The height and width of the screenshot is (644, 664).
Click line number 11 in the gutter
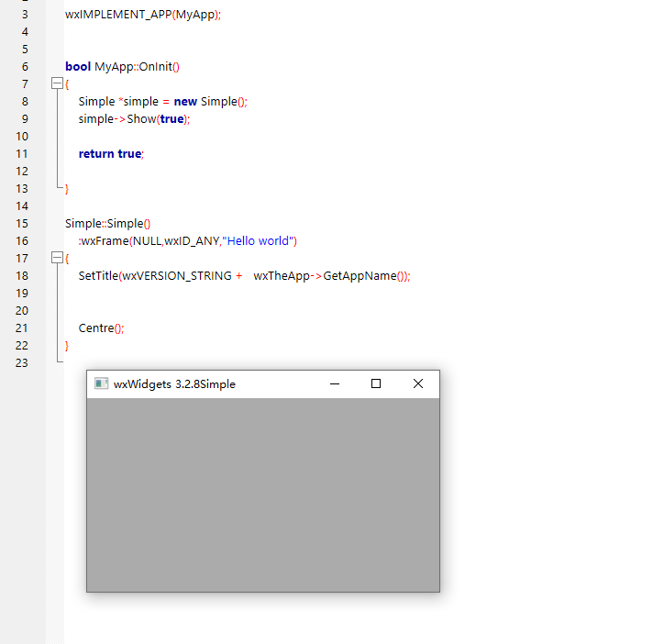coord(22,154)
